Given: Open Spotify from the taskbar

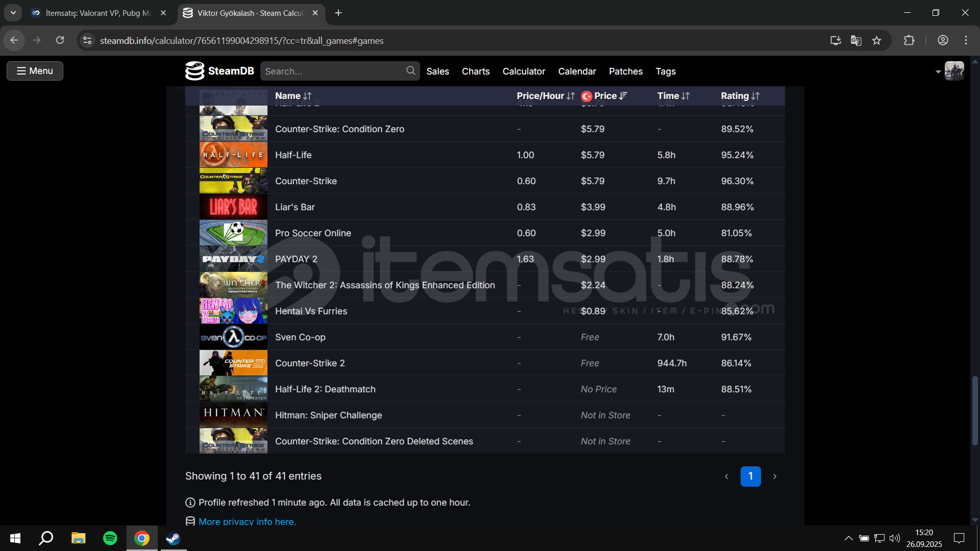Looking at the screenshot, I should [x=110, y=538].
